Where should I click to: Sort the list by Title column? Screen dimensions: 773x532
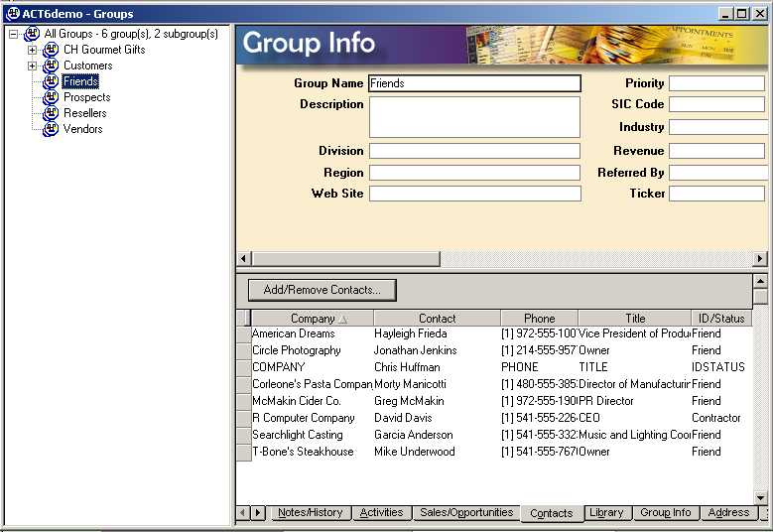tap(635, 319)
